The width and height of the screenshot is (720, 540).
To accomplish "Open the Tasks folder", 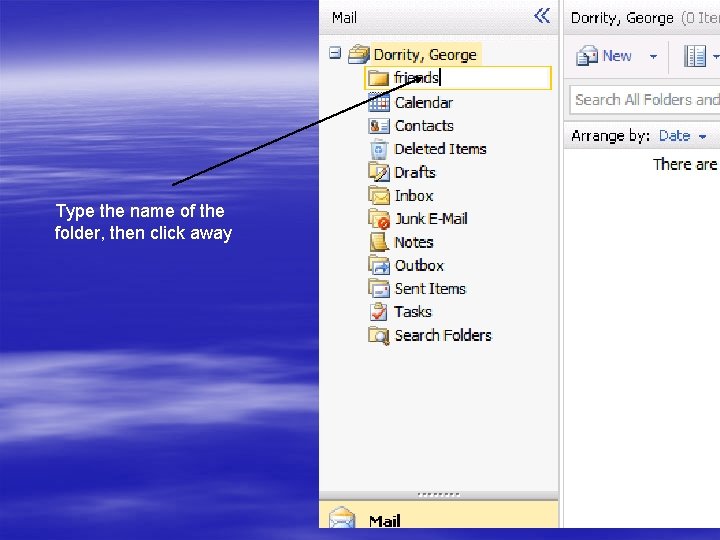I will tap(413, 312).
